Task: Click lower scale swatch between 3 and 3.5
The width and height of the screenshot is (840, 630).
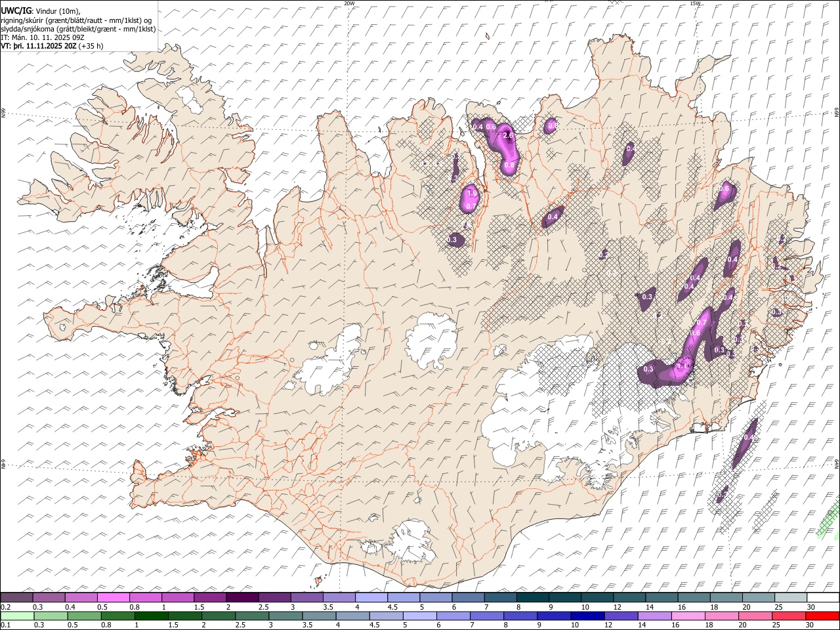Action: [285, 616]
